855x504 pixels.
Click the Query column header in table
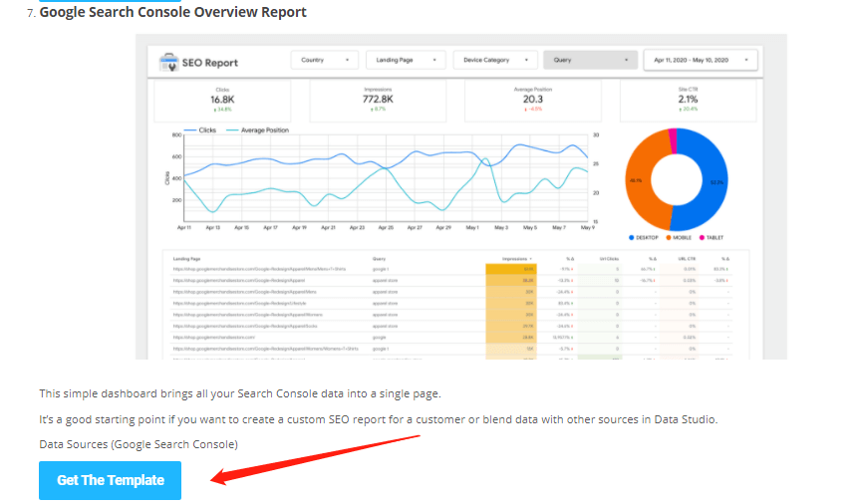pos(379,259)
